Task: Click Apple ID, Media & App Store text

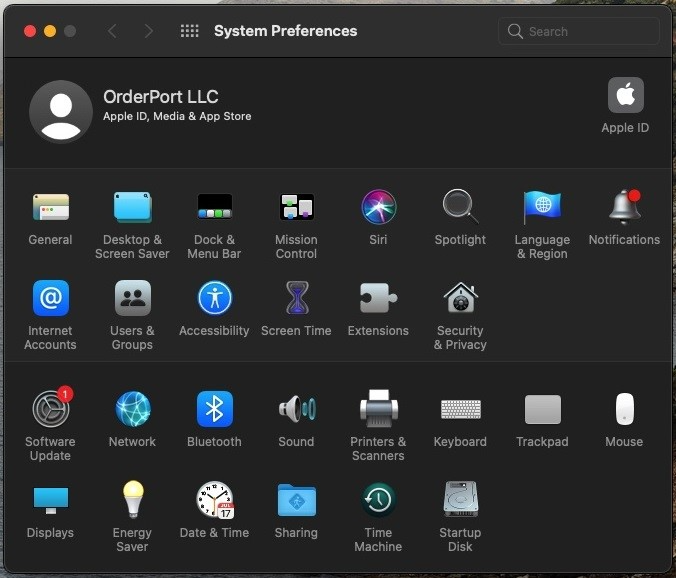Action: click(177, 116)
